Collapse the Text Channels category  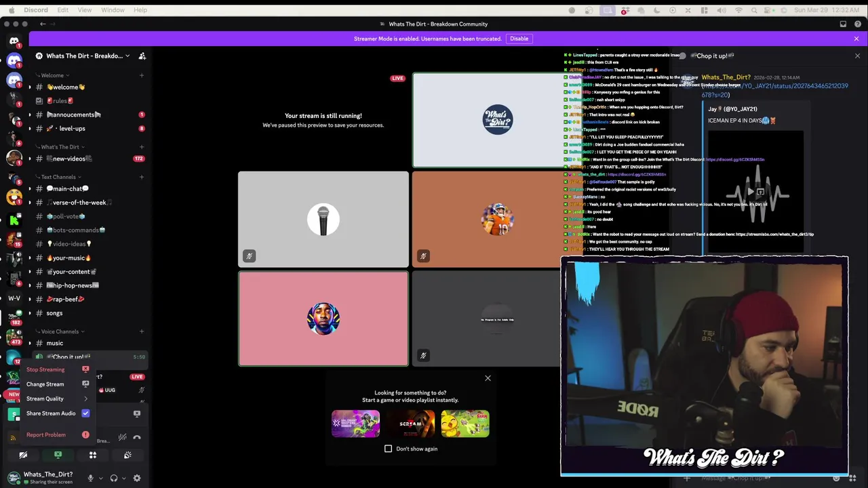click(58, 177)
